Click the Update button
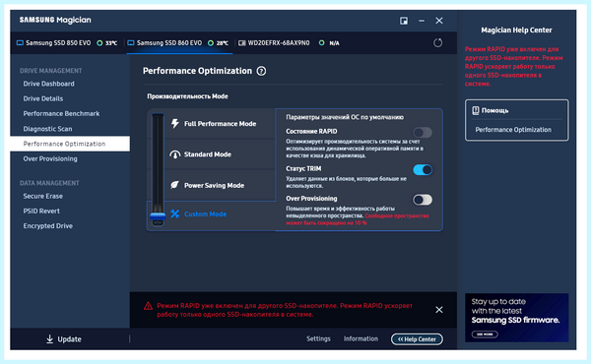Image resolution: width=591 pixels, height=364 pixels. point(64,339)
